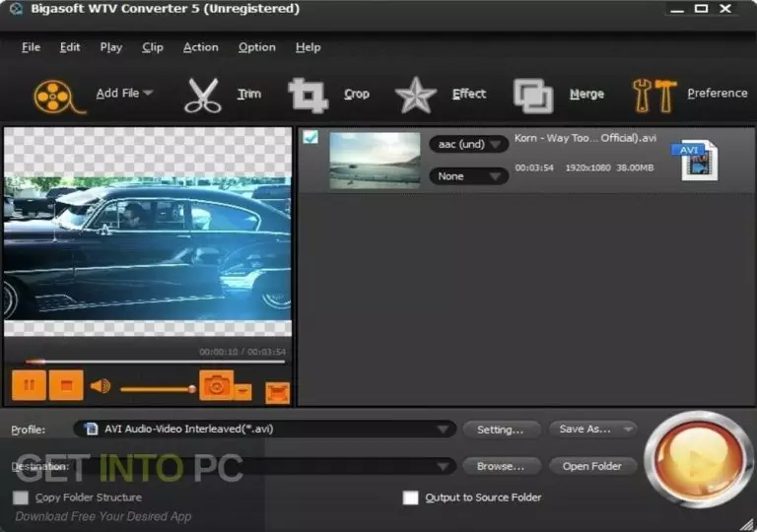Adjust the volume slider

click(158, 389)
